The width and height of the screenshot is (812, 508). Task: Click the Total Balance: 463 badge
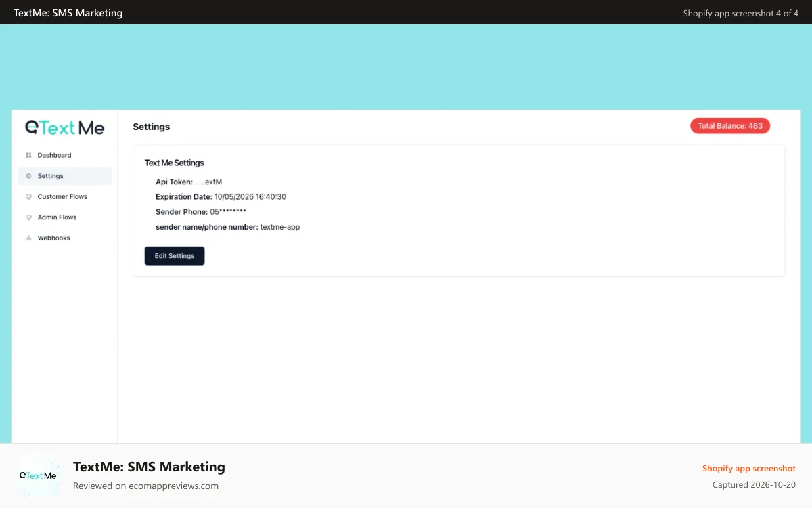(730, 126)
